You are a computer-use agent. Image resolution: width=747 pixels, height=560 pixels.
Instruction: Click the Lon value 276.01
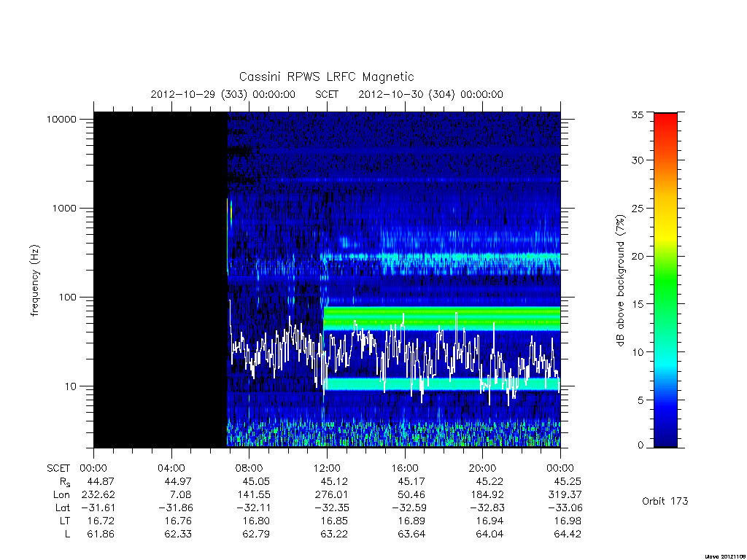(332, 495)
